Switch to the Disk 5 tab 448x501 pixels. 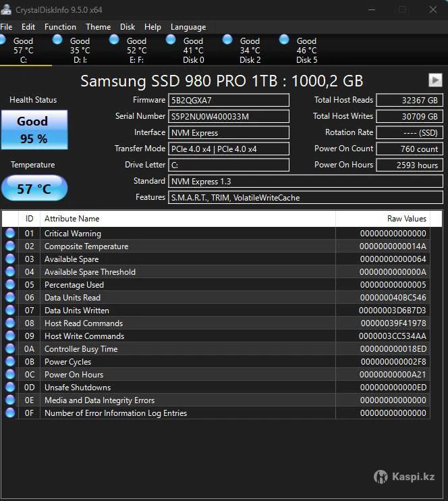306,50
